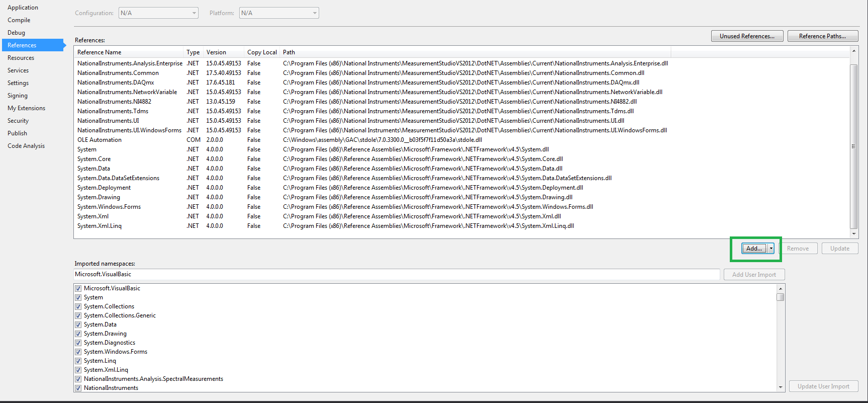Open the Code Analysis tab

pos(26,146)
